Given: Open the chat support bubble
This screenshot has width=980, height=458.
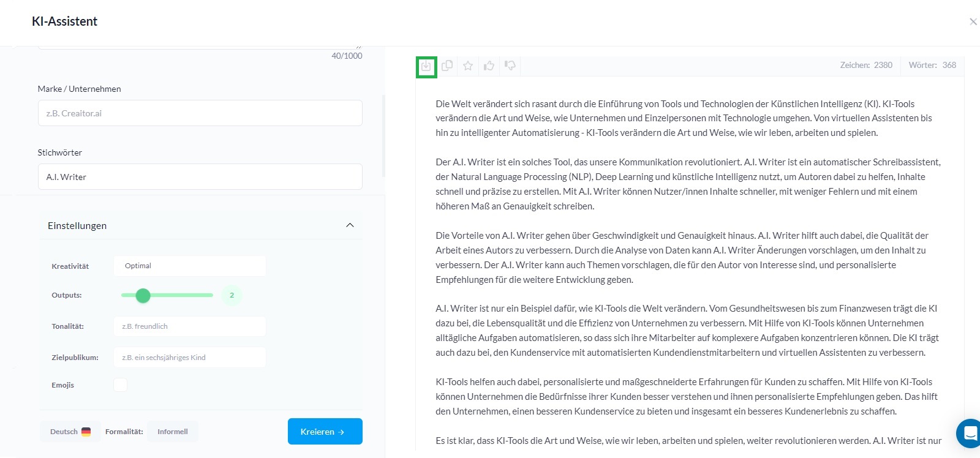Looking at the screenshot, I should pyautogui.click(x=969, y=434).
